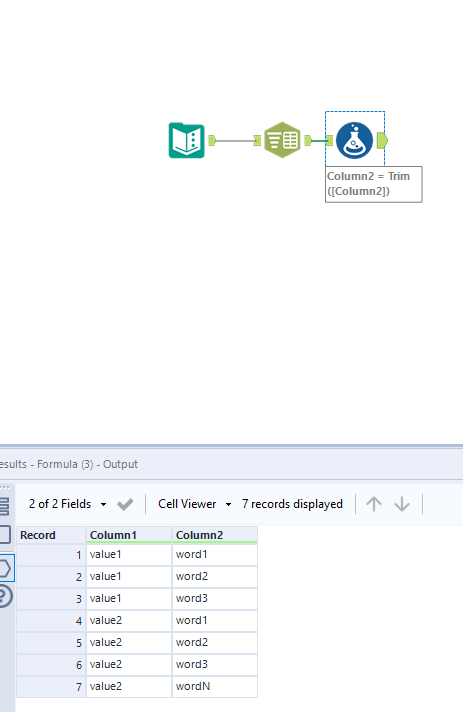463x712 pixels.
Task: Click the apply fields checkmark icon
Action: coord(125,504)
